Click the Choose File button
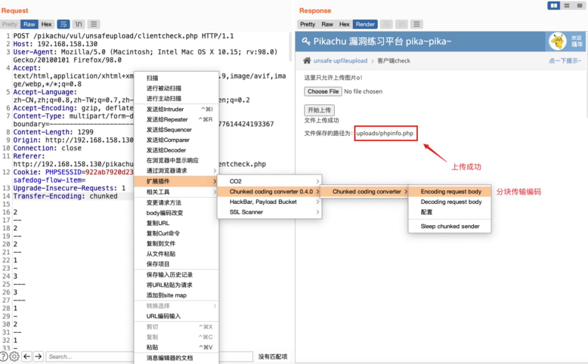The image size is (588, 364). click(x=323, y=92)
